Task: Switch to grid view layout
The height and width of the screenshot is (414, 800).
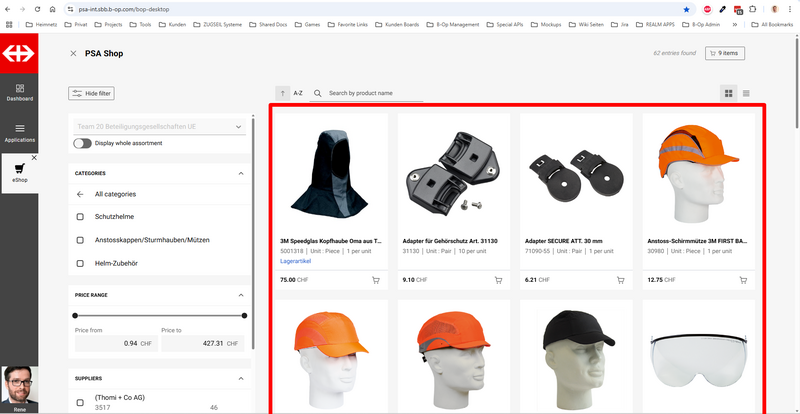Action: coord(729,93)
